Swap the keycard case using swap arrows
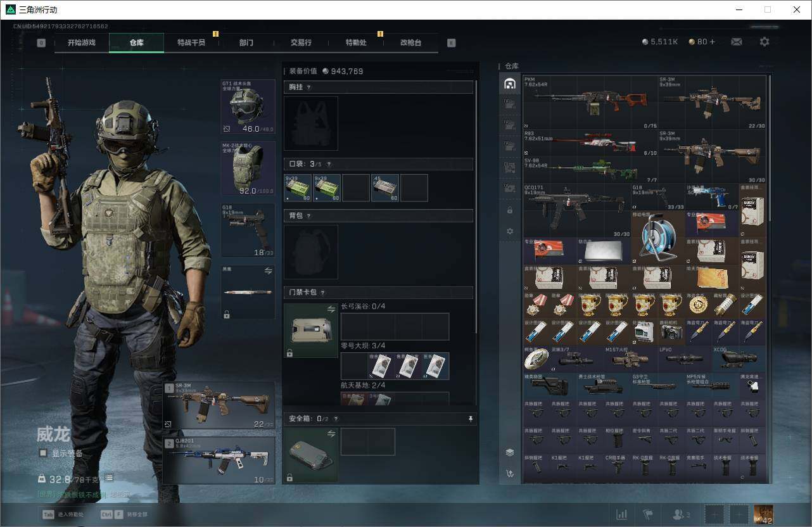 click(x=331, y=309)
